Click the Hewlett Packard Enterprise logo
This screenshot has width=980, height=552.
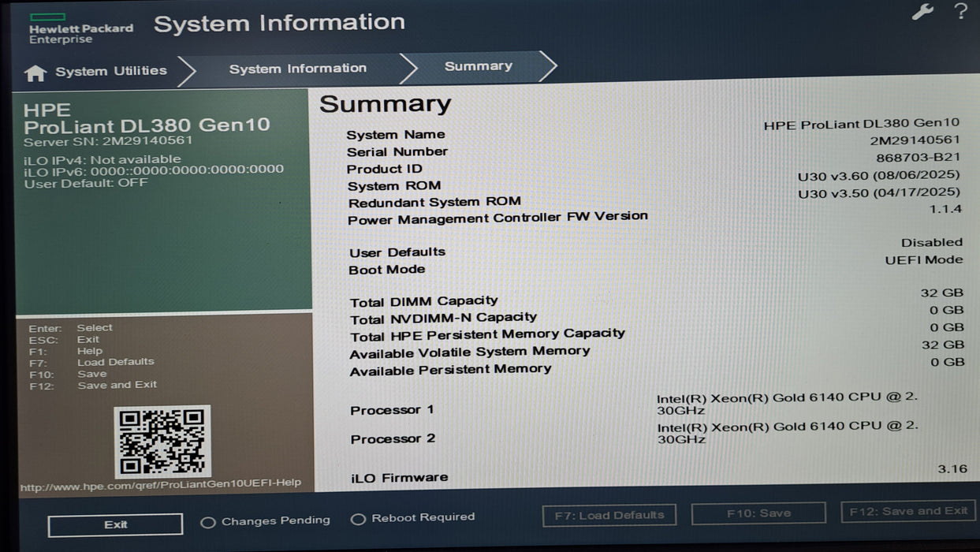coord(80,28)
